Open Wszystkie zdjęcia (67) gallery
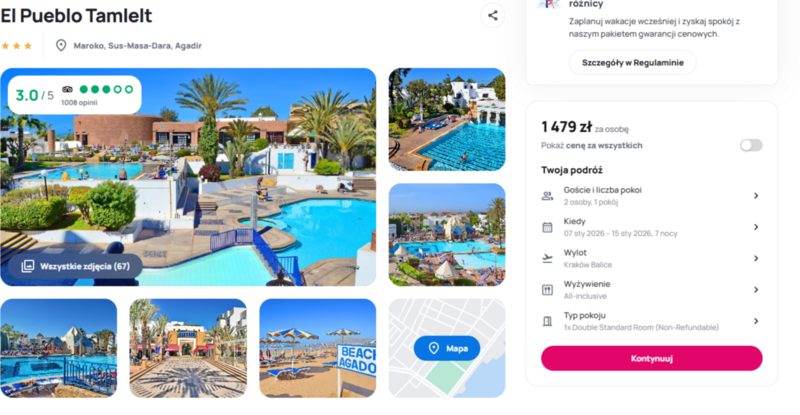 click(76, 266)
